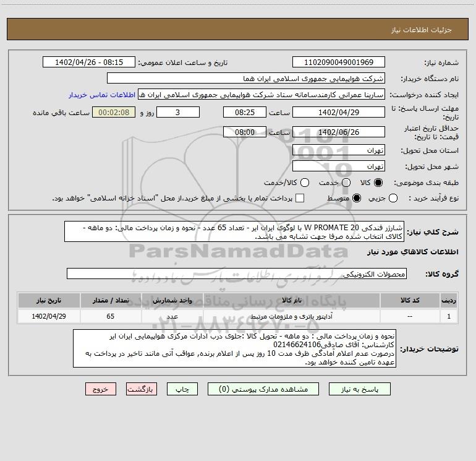Click the buyer notes text area
Viewport: 476px width, 461px height.
coord(235,348)
